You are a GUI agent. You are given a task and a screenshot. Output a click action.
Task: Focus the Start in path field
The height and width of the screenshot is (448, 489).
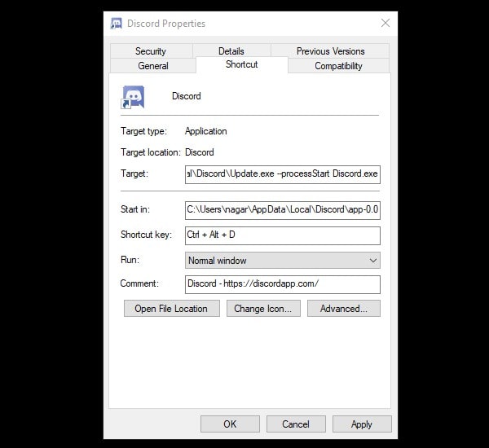282,210
